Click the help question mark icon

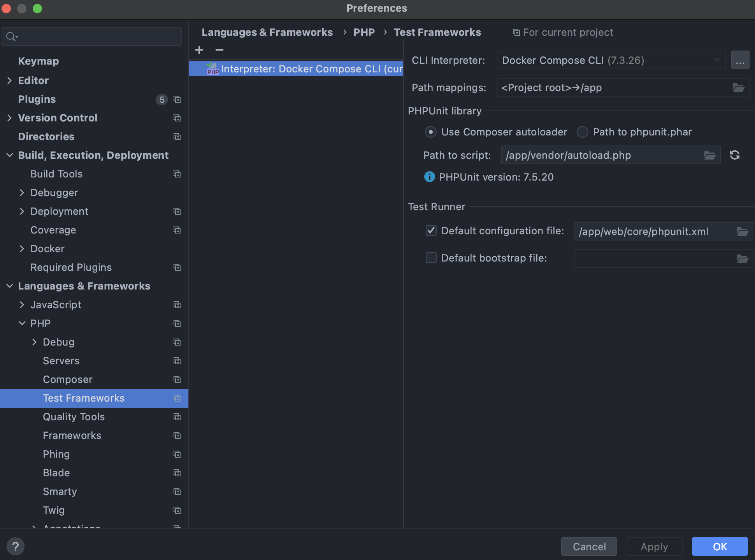16,546
